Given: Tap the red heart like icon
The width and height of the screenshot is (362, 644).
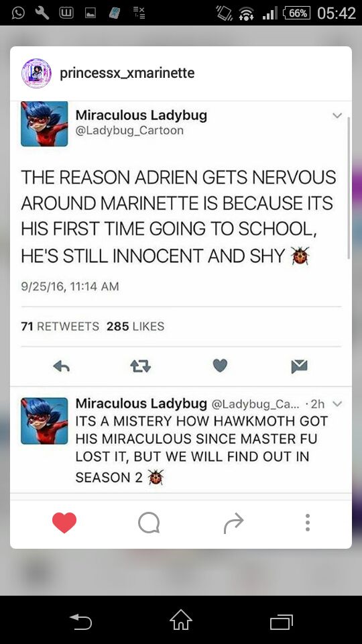Looking at the screenshot, I should (x=64, y=523).
